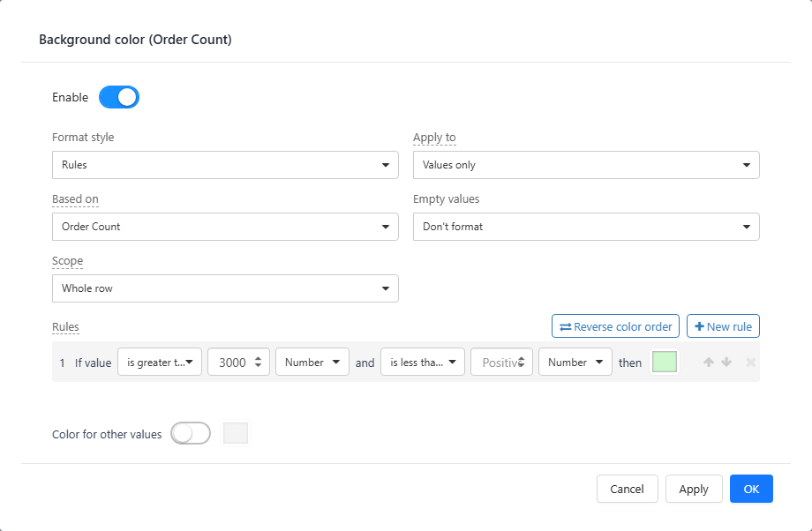The width and height of the screenshot is (812, 531).
Task: Move rule 1 down with arrow icon
Action: (x=726, y=363)
